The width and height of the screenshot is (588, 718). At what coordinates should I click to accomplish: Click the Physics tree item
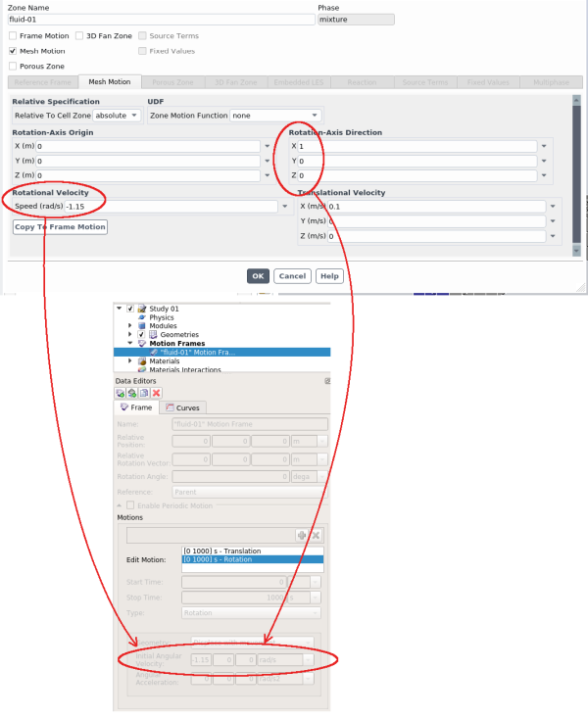(162, 317)
